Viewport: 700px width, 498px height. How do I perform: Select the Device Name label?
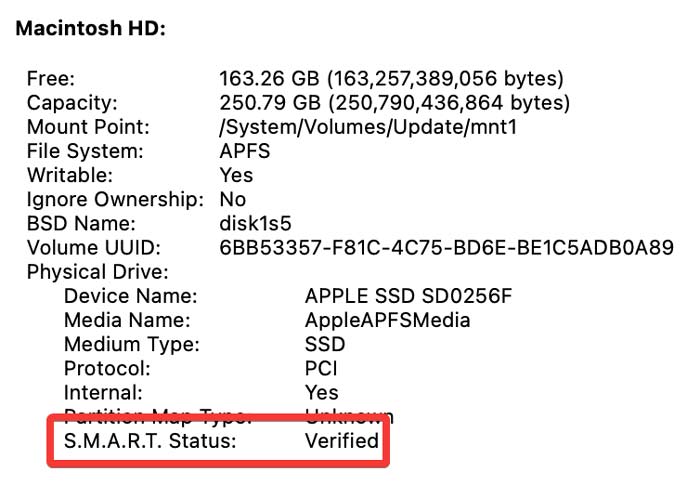pos(130,296)
